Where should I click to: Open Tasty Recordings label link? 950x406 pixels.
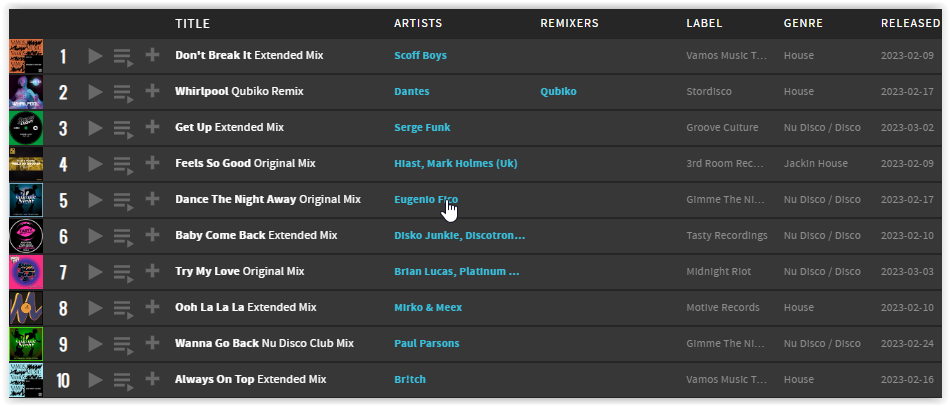click(727, 236)
